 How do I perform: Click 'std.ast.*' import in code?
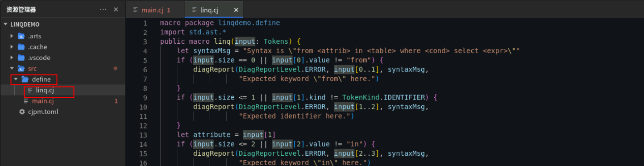pos(207,32)
